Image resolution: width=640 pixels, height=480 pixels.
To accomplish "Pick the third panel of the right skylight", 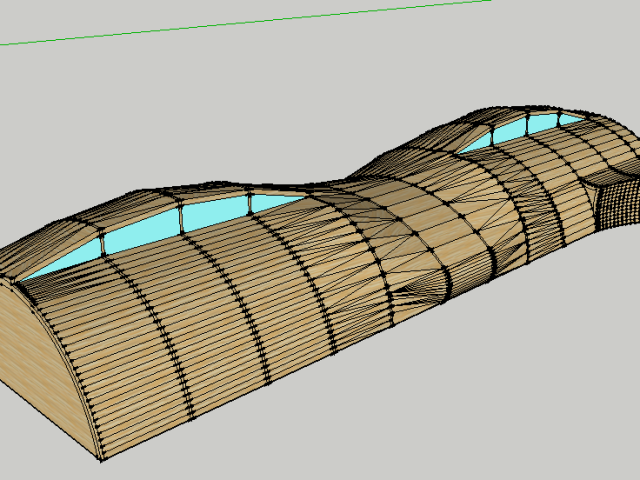I will pos(541,122).
